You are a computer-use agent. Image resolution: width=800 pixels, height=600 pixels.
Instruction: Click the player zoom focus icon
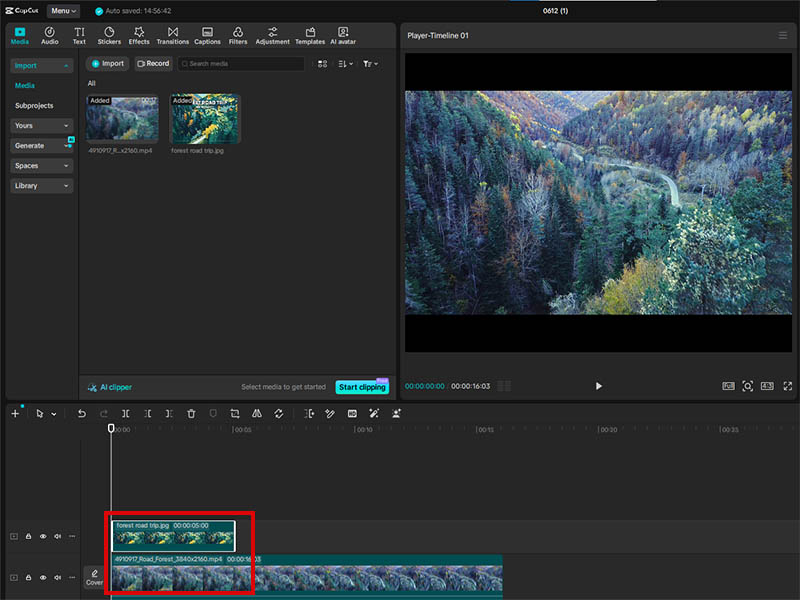coord(747,386)
